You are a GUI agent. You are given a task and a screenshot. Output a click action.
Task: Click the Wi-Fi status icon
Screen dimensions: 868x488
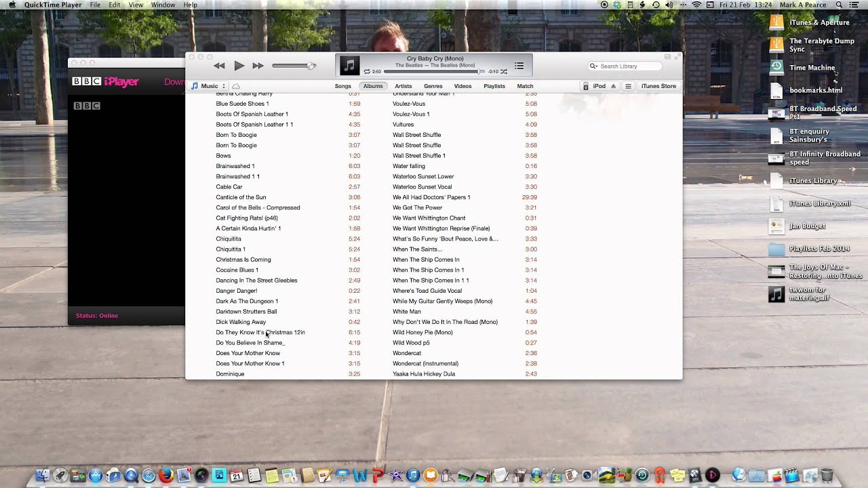(696, 5)
